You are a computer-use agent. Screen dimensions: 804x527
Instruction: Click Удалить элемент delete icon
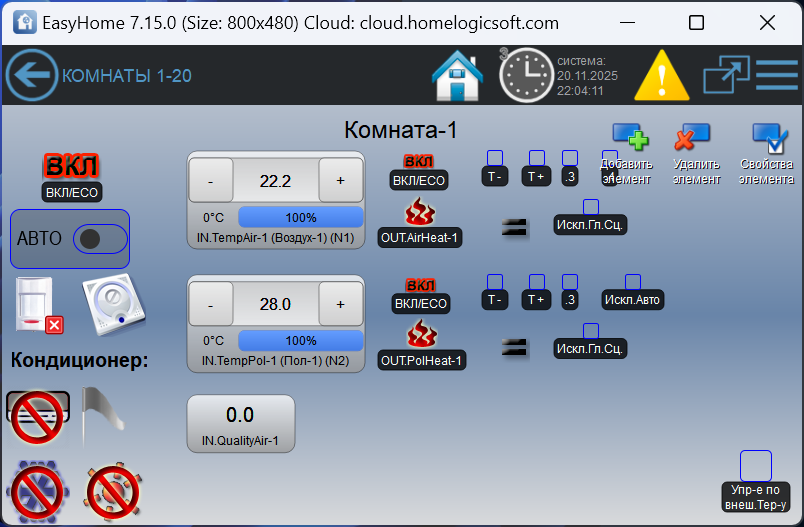tap(692, 137)
